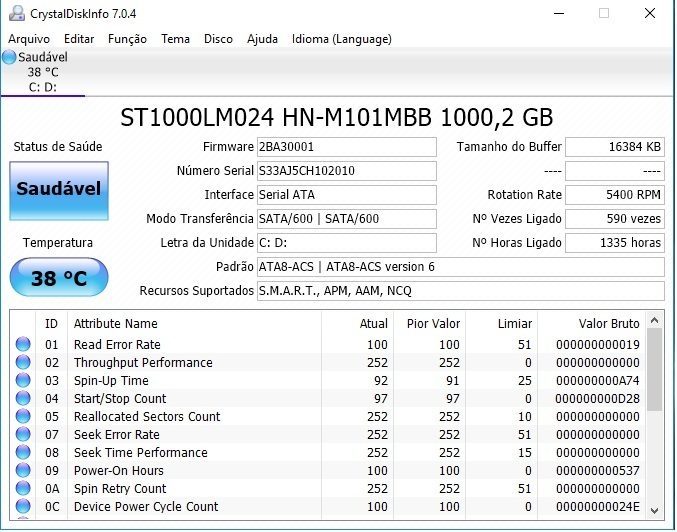The height and width of the screenshot is (532, 677).
Task: Click the unnamed ---- value field below buffer size
Action: coord(615,171)
